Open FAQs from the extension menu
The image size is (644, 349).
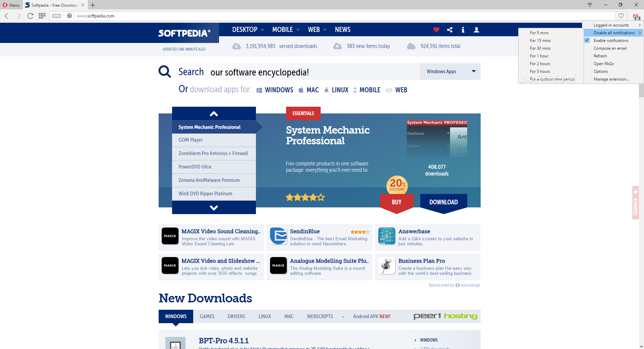tap(613, 63)
